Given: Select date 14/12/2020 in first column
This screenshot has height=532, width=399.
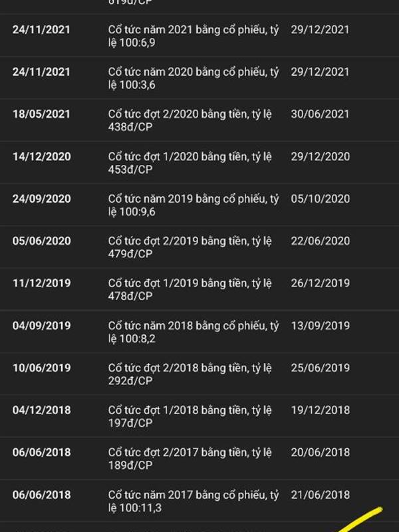Looking at the screenshot, I should click(x=42, y=156).
